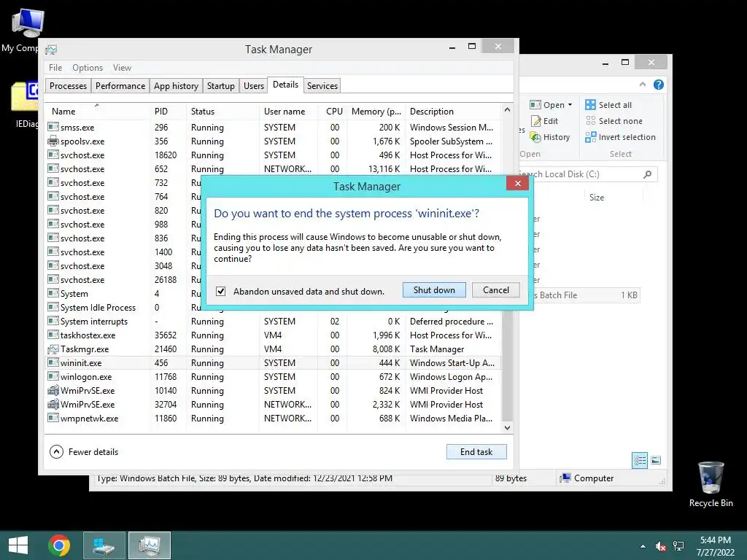
Task: Cancel the end process dialog
Action: (x=495, y=290)
